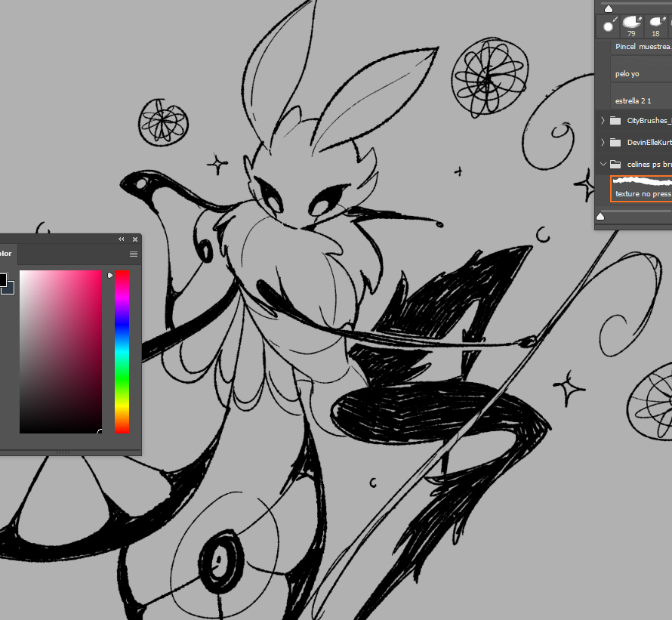Select the round brush preset thumbnail
This screenshot has width=672, height=620.
[609, 27]
